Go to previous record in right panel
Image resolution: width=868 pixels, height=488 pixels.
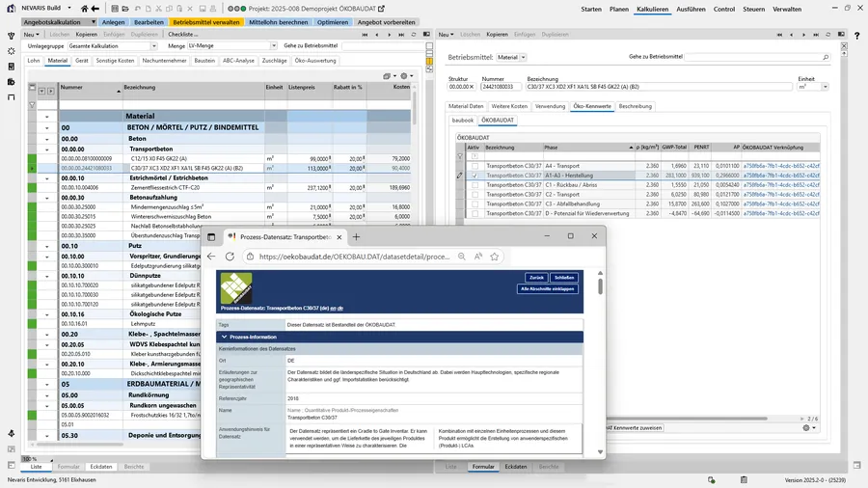(792, 35)
